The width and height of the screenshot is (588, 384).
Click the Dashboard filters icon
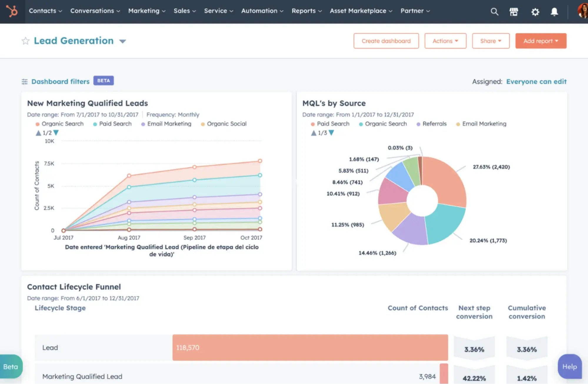point(25,82)
